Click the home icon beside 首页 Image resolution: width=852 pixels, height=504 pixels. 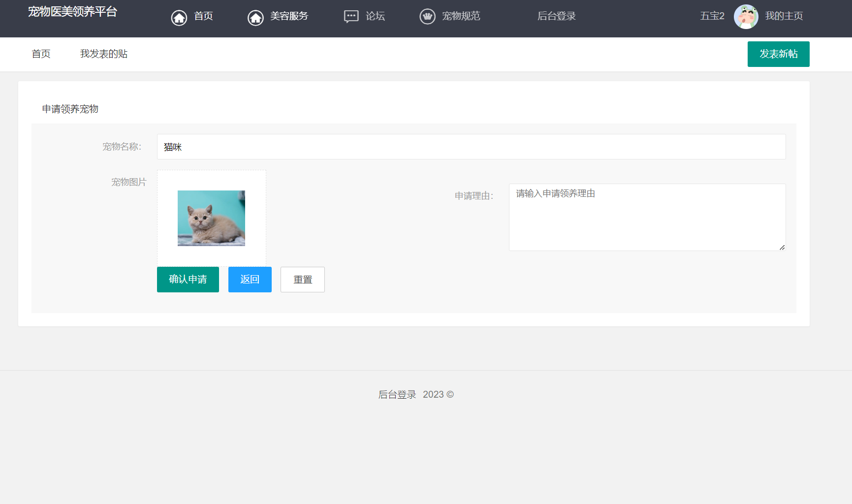coord(179,16)
